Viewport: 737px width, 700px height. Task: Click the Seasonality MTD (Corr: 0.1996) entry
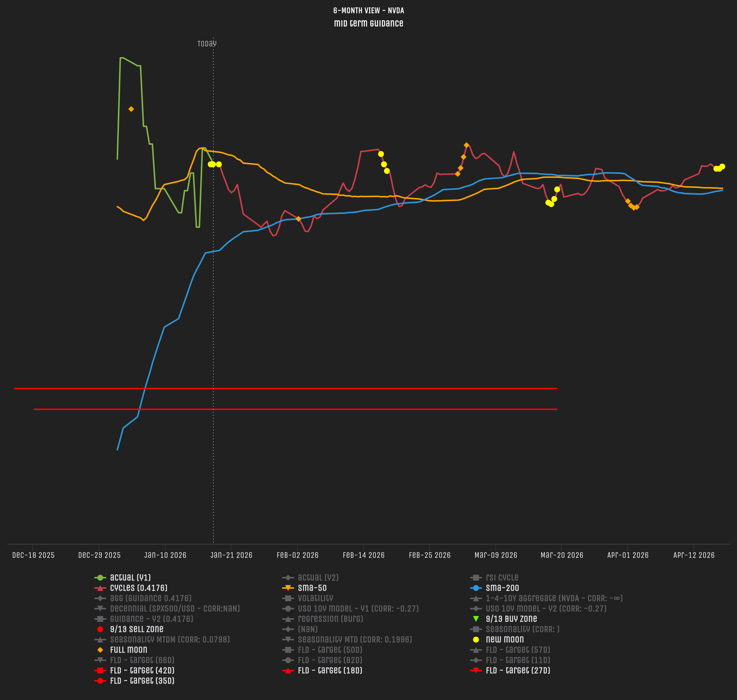click(x=354, y=640)
